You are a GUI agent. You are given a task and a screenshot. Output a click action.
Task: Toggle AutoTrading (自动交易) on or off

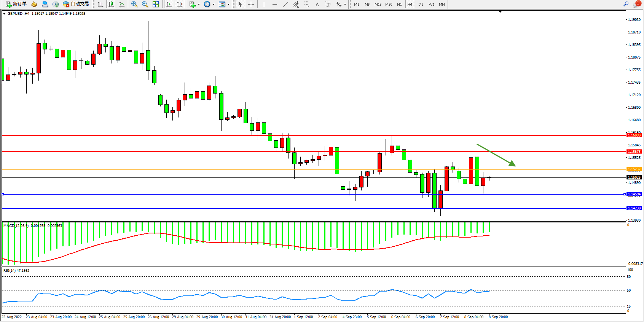(76, 4)
